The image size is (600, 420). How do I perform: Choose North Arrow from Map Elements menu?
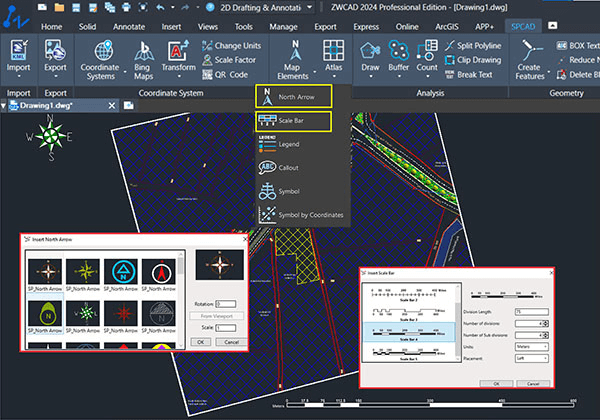coord(293,96)
